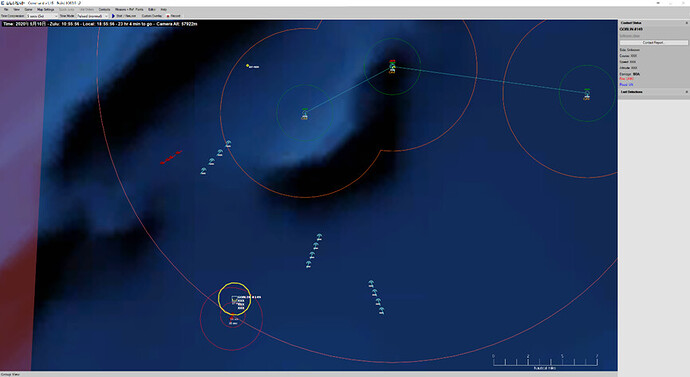Open the Time Mode dropdown
This screenshot has width=690, height=377.
(x=92, y=16)
